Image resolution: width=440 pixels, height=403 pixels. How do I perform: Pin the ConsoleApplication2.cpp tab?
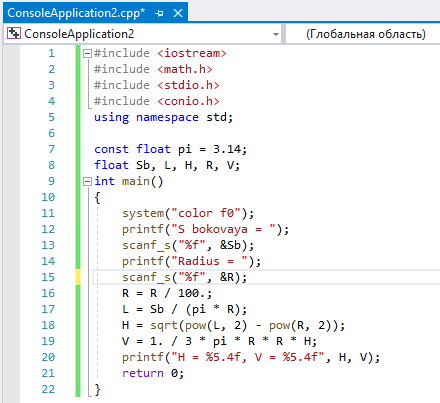159,13
